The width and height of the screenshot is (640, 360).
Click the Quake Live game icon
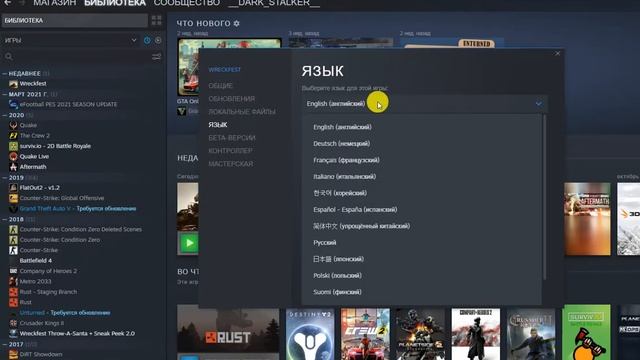[13, 156]
